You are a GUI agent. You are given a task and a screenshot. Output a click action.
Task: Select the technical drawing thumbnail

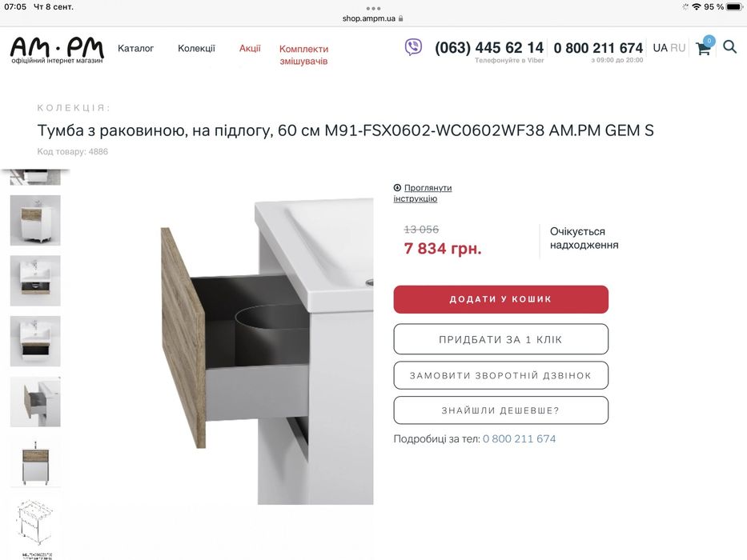click(x=36, y=526)
